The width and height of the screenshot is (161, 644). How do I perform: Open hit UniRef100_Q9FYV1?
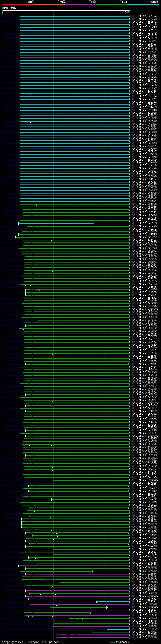144,52
